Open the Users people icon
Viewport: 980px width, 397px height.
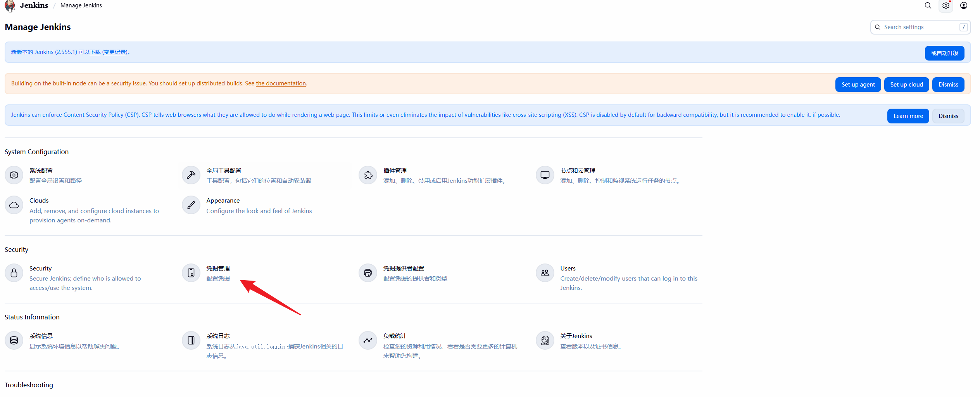click(x=545, y=273)
